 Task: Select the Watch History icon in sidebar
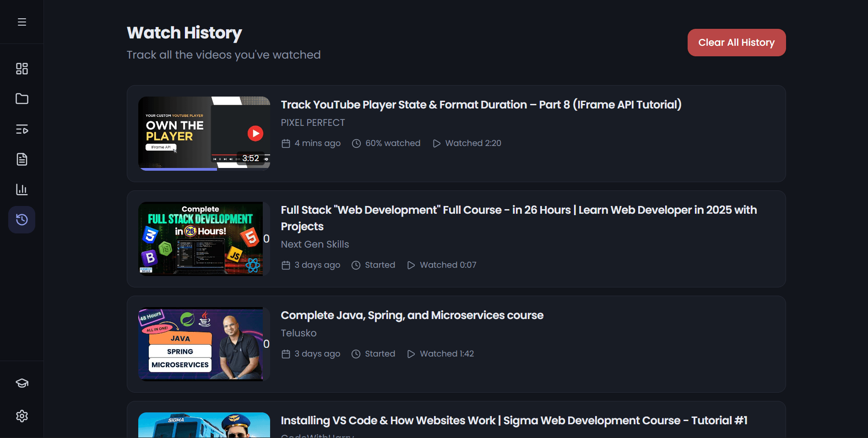pyautogui.click(x=22, y=219)
